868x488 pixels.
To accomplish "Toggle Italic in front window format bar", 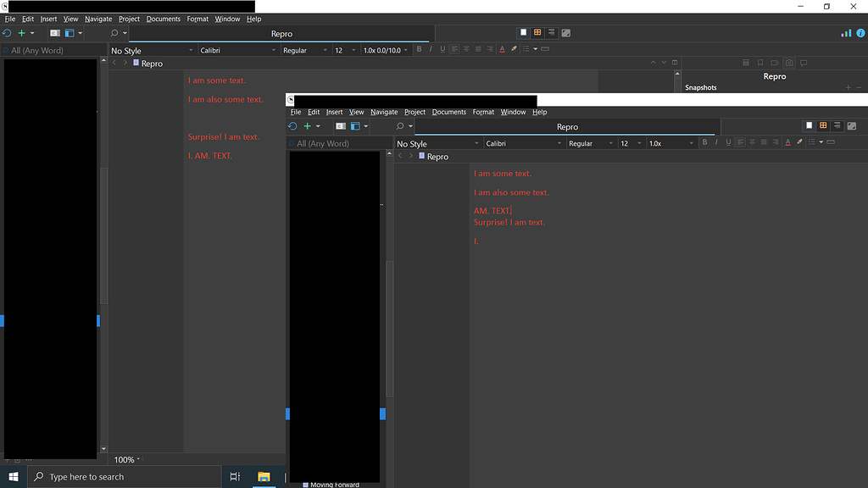I will 716,142.
